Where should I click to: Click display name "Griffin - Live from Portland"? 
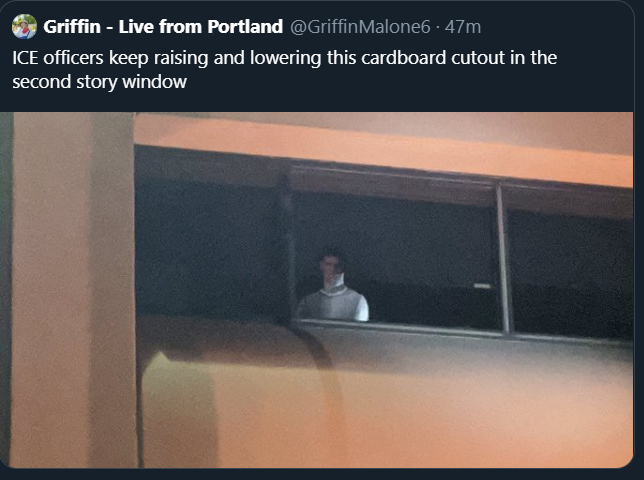(163, 27)
